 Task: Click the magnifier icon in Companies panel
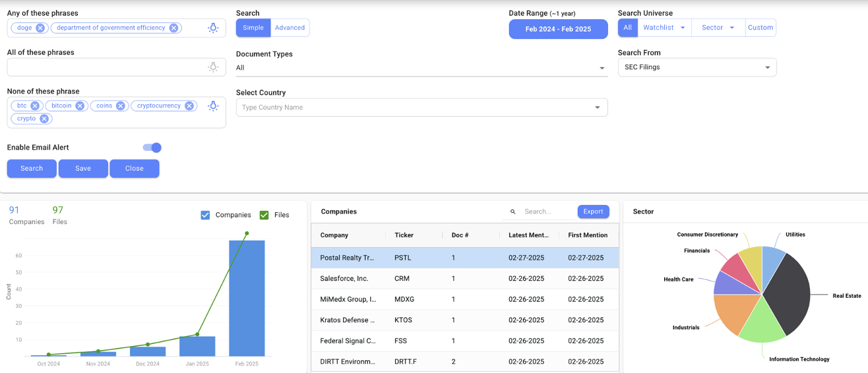click(x=513, y=212)
